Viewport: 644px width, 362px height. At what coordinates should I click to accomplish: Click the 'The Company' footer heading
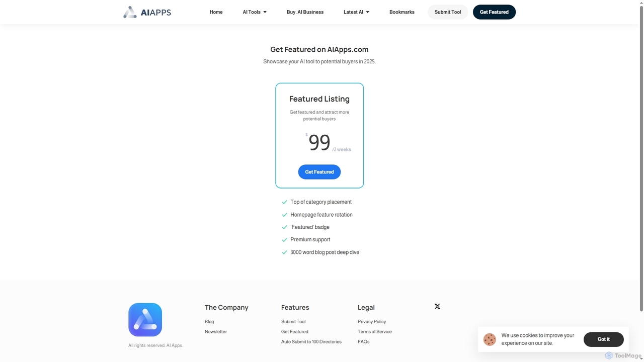pyautogui.click(x=226, y=307)
